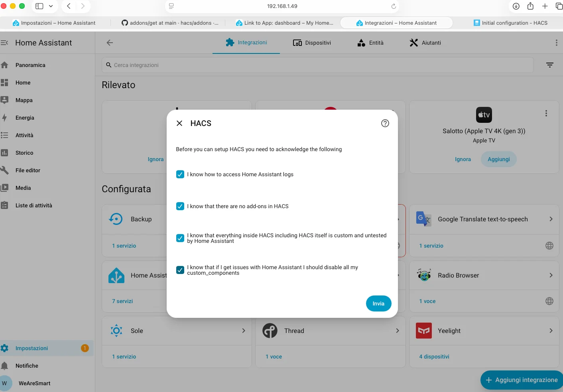Click the Backup integration icon

(x=116, y=219)
